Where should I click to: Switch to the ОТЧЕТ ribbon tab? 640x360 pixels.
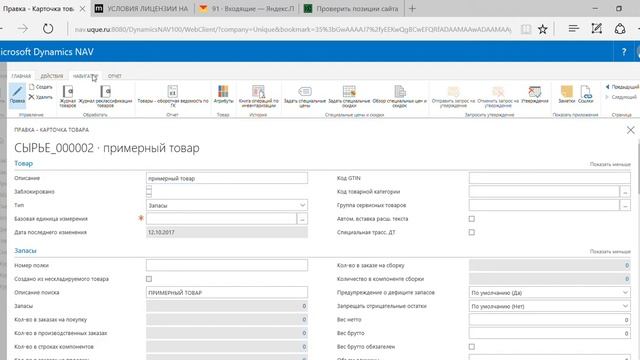115,76
